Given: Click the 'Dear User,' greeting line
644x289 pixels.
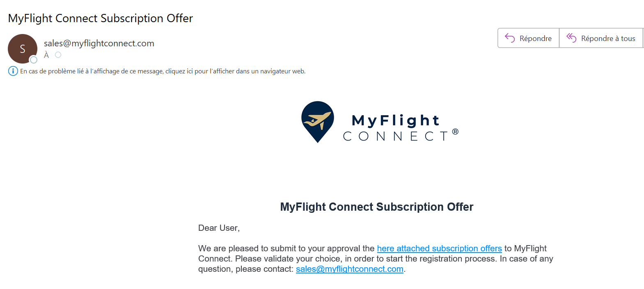Looking at the screenshot, I should tap(219, 228).
